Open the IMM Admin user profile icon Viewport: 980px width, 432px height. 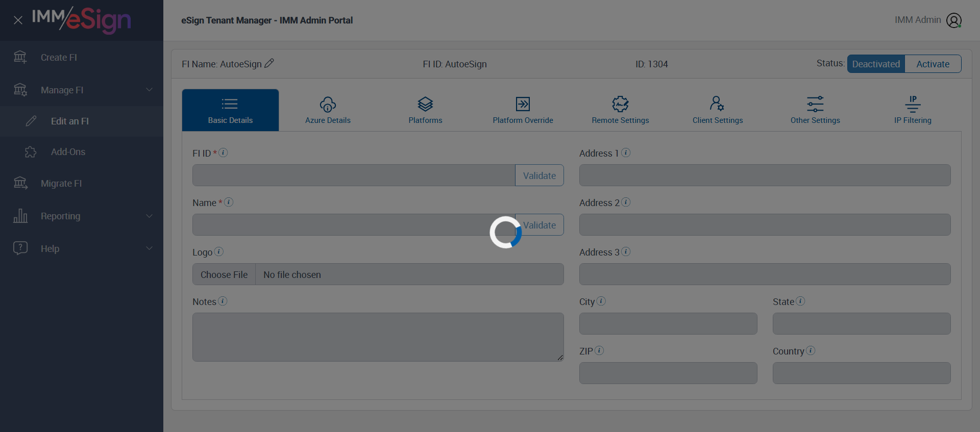pos(953,20)
